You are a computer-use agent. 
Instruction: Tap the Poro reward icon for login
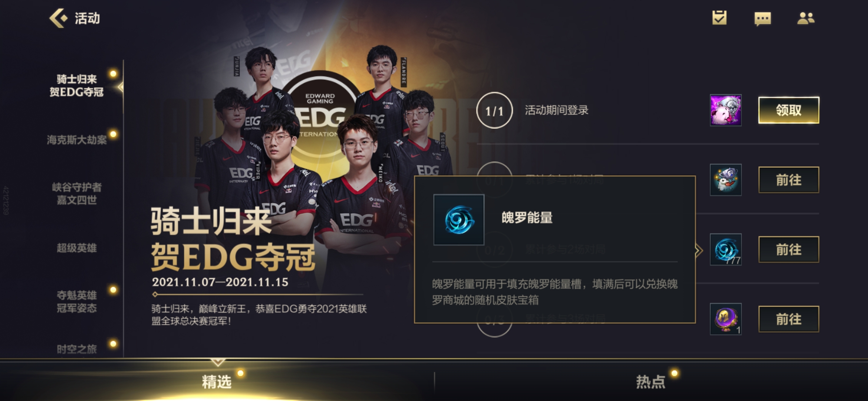[726, 110]
